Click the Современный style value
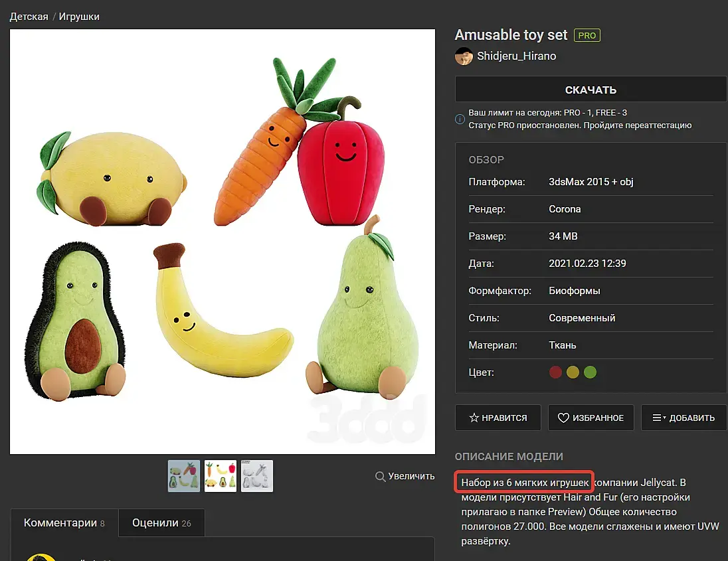 pos(582,318)
